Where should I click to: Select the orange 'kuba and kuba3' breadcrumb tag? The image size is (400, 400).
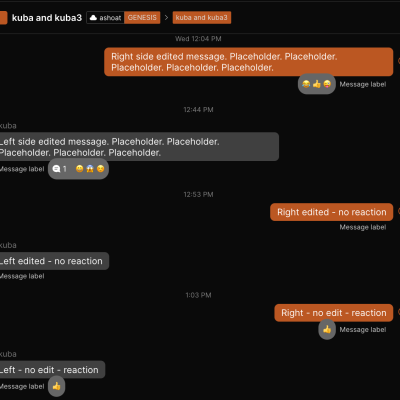tap(202, 18)
